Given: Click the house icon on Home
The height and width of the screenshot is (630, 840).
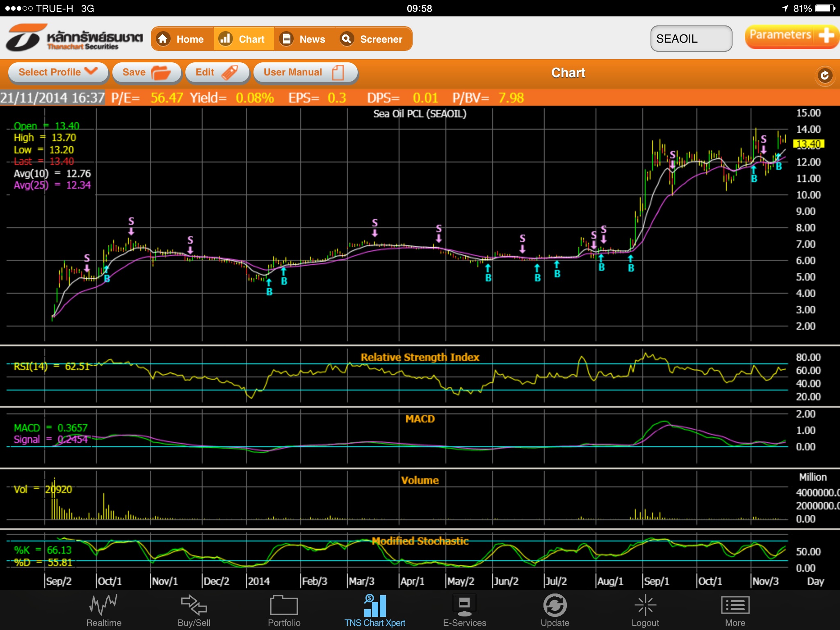Looking at the screenshot, I should (163, 39).
